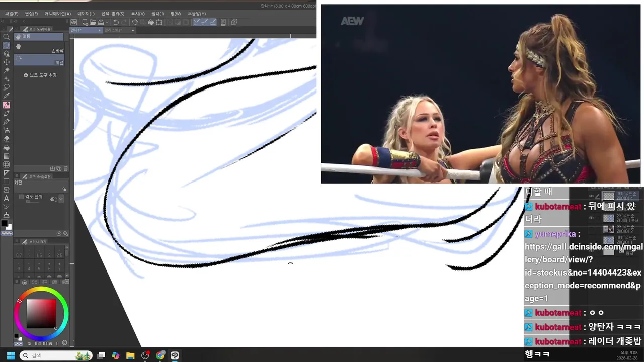Toggle visibility of 레이어 1 복사
Image resolution: width=644 pixels, height=362 pixels.
click(x=591, y=218)
